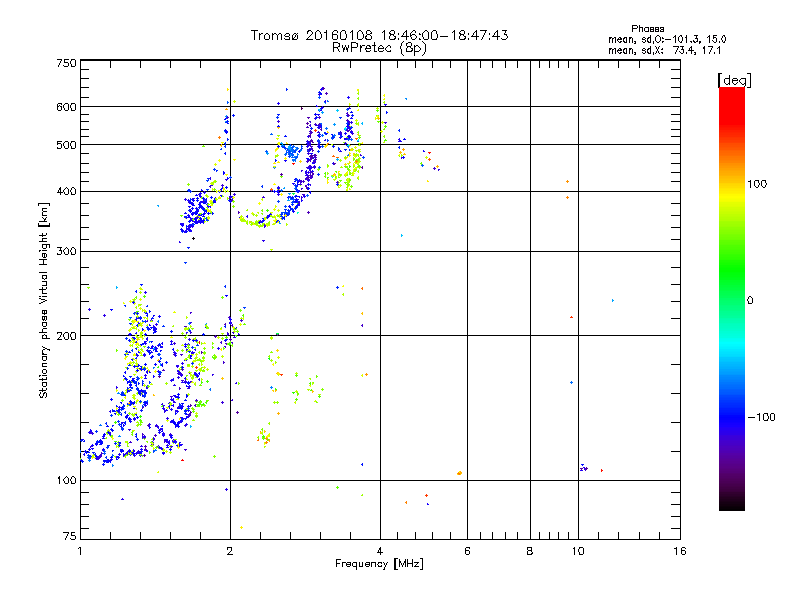The height and width of the screenshot is (600, 800).
Task: Click the plot title 'Tromsø 20160108 18:46:00-18:47:43'
Action: point(379,35)
